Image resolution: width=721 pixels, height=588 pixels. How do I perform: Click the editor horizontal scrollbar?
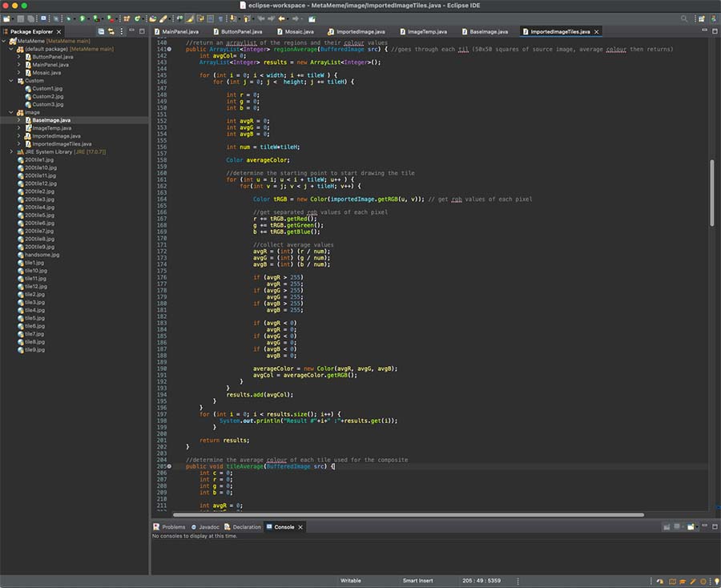pyautogui.click(x=401, y=515)
